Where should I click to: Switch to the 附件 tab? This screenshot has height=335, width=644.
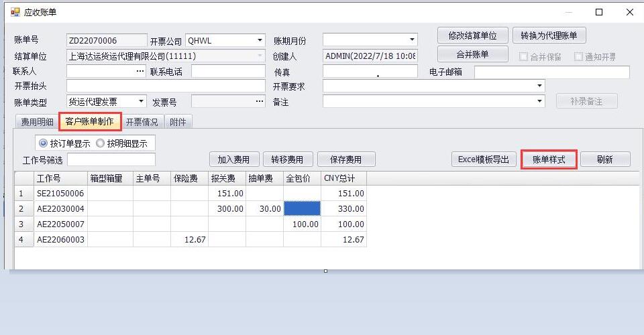tap(178, 122)
